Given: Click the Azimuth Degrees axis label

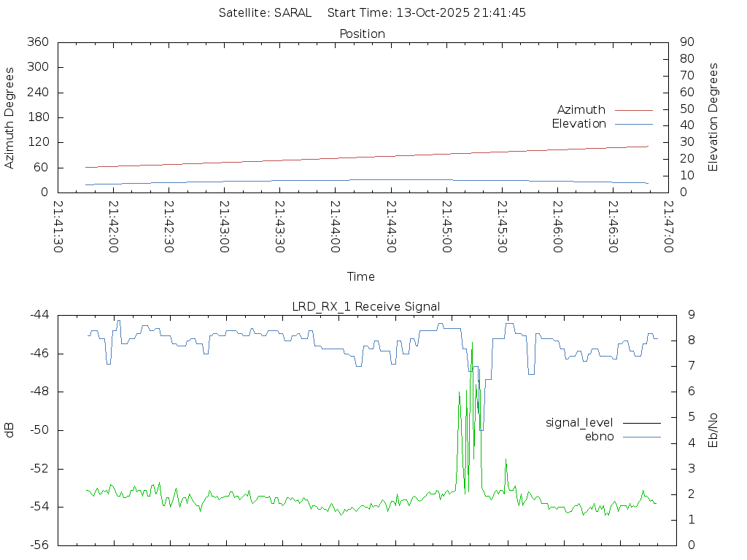Looking at the screenshot, I should pos(10,118).
